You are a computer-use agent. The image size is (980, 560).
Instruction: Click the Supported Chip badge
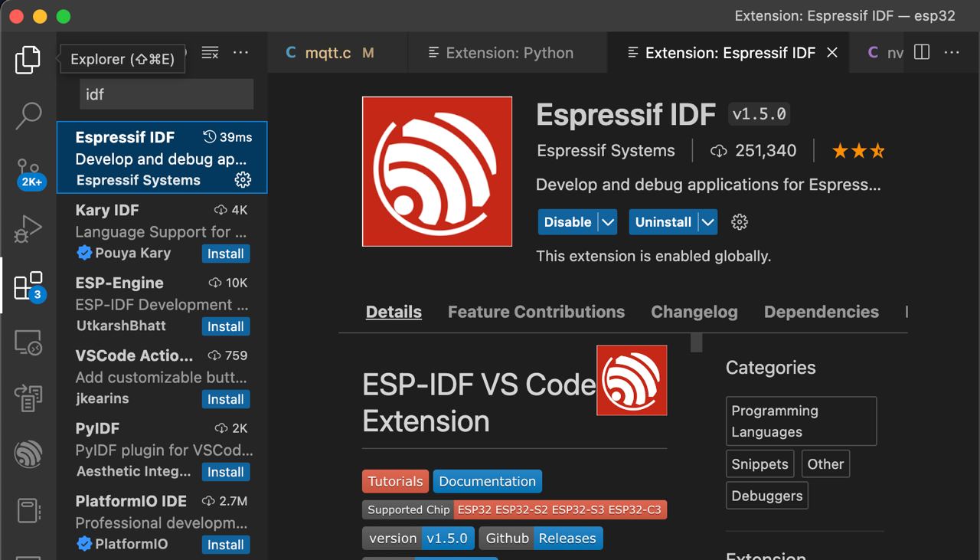[x=514, y=509]
